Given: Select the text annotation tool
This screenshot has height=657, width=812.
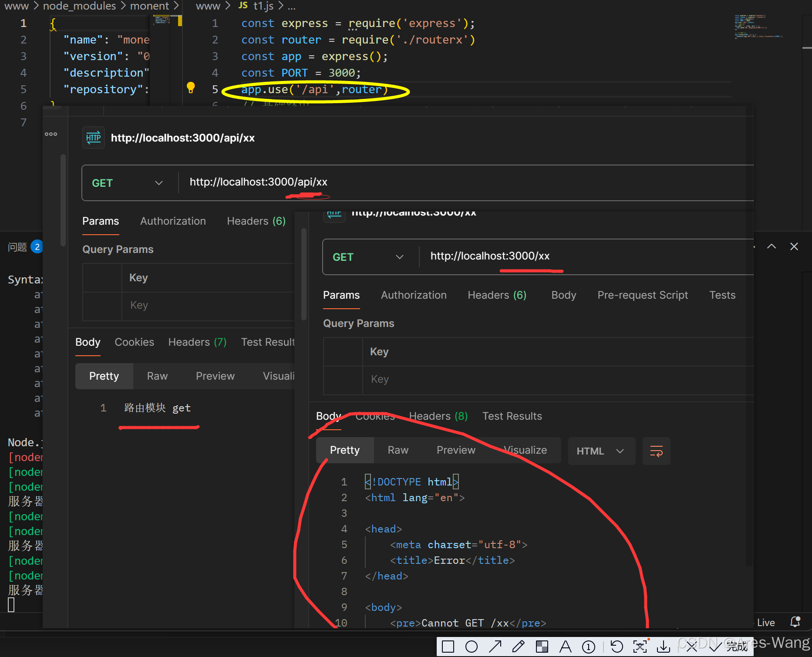Looking at the screenshot, I should point(565,647).
